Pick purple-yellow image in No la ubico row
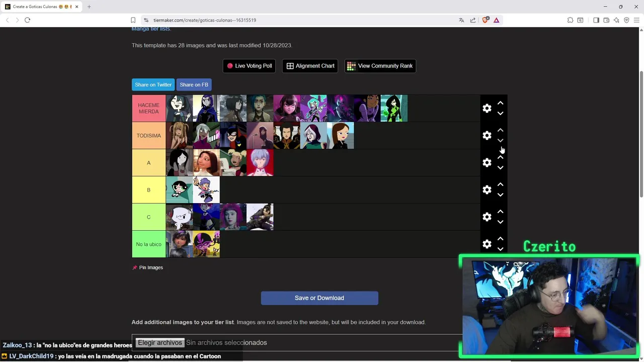Screen dimensions: 644x362 point(206,244)
